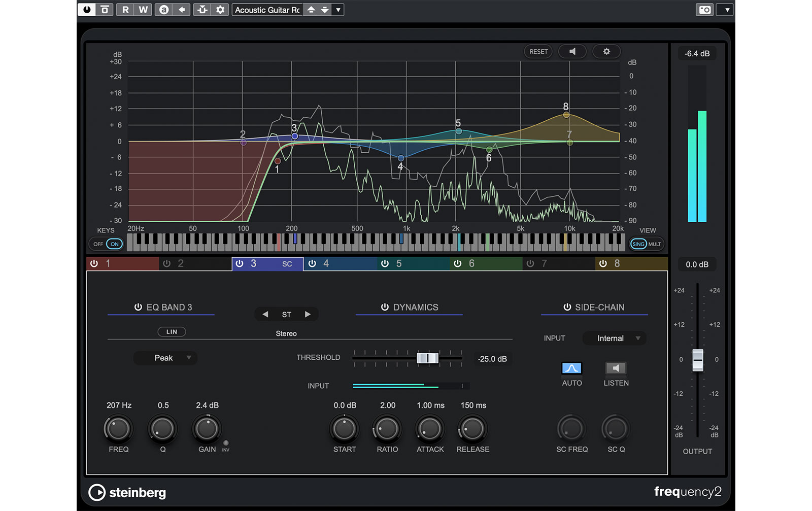The width and height of the screenshot is (812, 511).
Task: Toggle the side-chain AUTO button
Action: point(571,368)
